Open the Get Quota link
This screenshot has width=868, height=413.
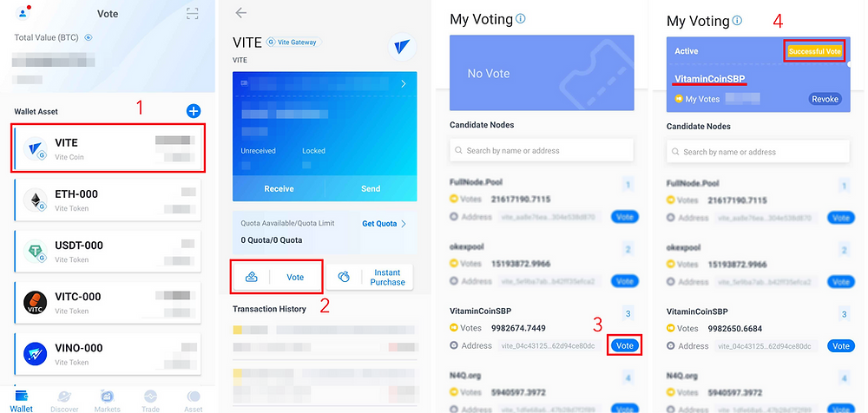[x=385, y=224]
